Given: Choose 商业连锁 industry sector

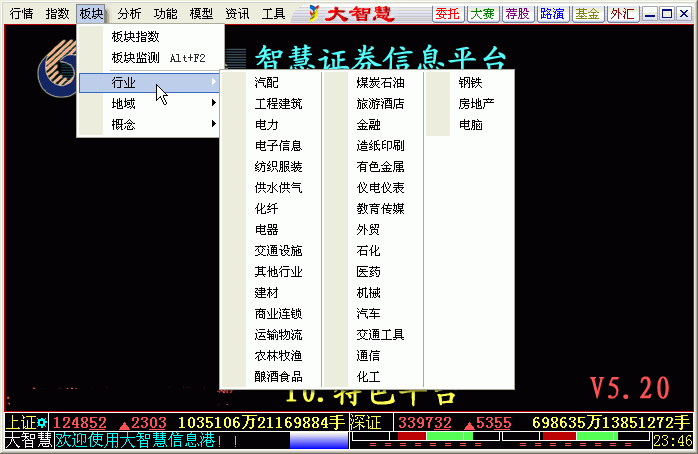Looking at the screenshot, I should [271, 313].
